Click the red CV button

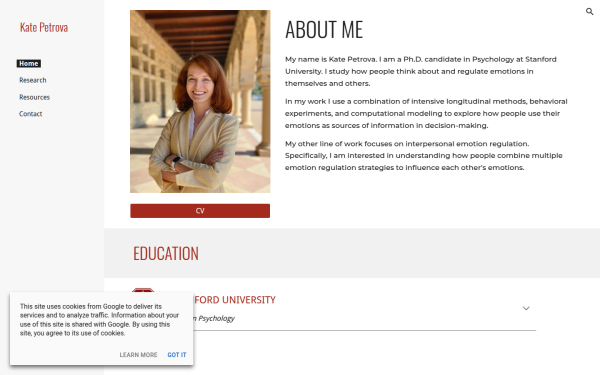(x=200, y=211)
